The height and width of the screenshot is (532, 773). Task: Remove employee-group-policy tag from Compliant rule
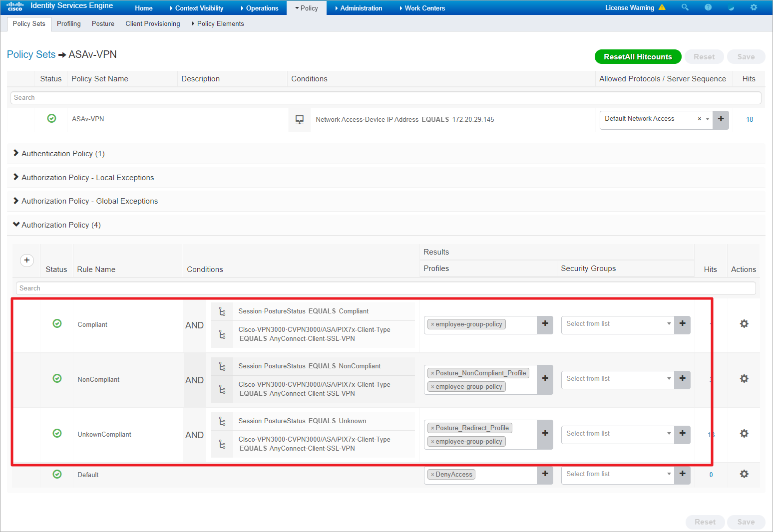coord(432,324)
